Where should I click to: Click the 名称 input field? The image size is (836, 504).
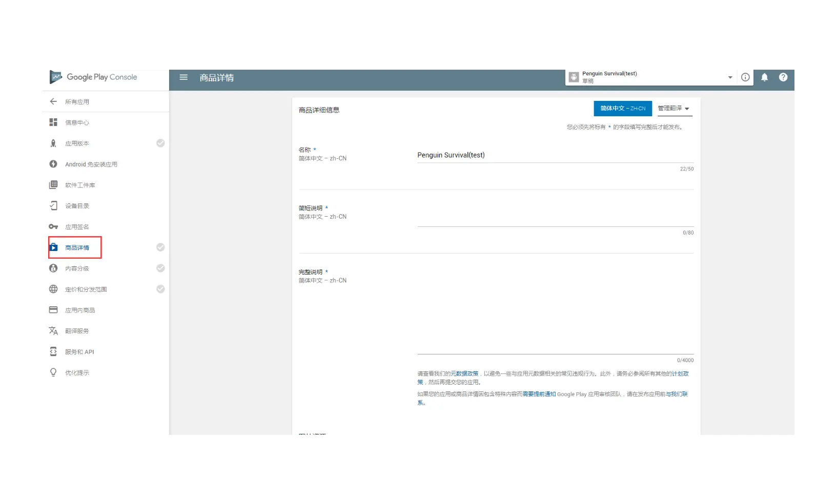point(555,155)
